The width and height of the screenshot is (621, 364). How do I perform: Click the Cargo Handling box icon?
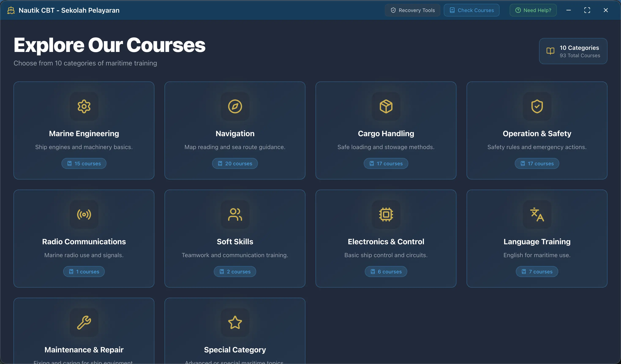point(386,106)
